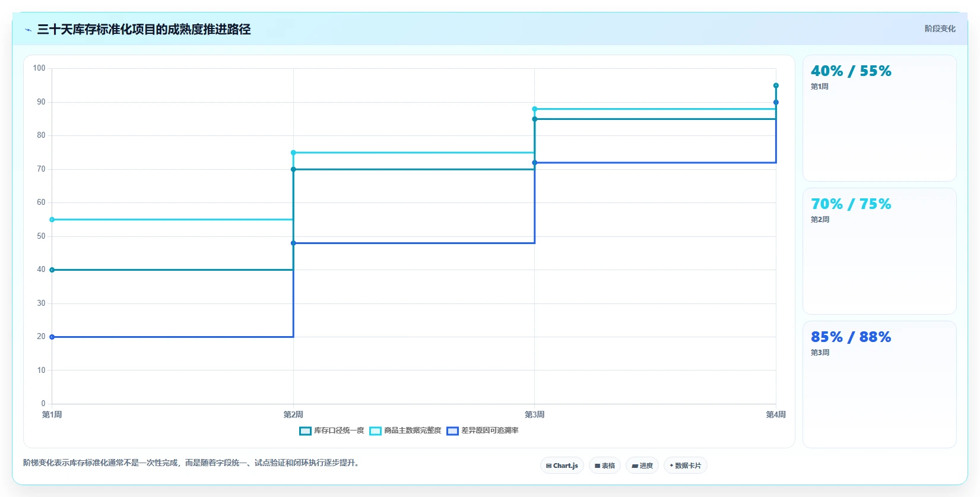Select the 85% / 88% 第3周 card
Viewport: 980px width, 497px height.
tap(880, 384)
